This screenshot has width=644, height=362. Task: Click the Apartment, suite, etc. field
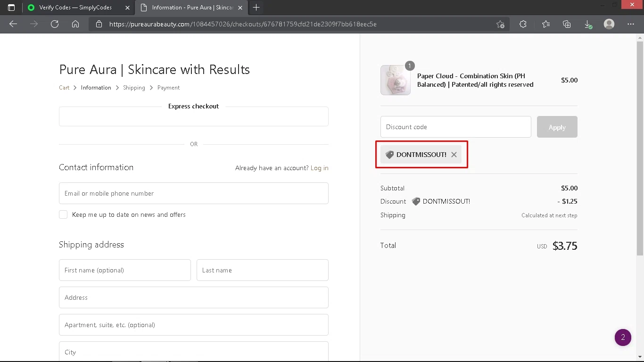click(194, 325)
